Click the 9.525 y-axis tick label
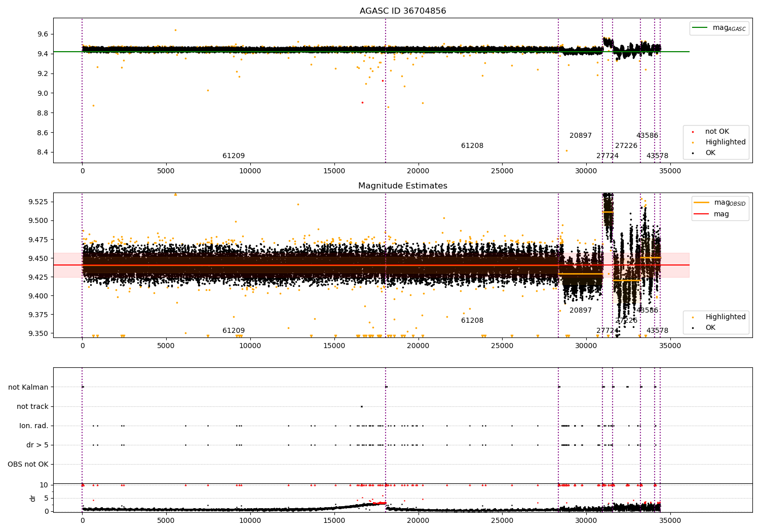The image size is (760, 532). coord(38,202)
